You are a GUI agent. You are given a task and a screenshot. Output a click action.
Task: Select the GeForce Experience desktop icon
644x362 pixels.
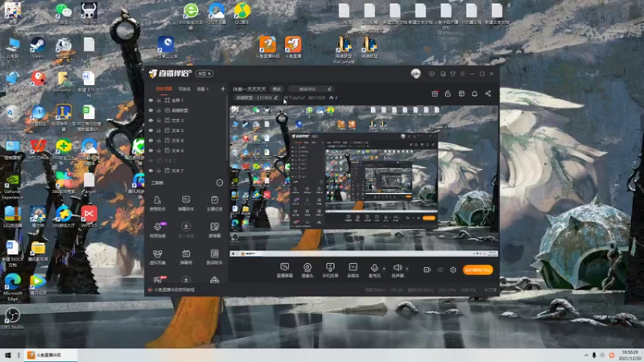click(12, 187)
